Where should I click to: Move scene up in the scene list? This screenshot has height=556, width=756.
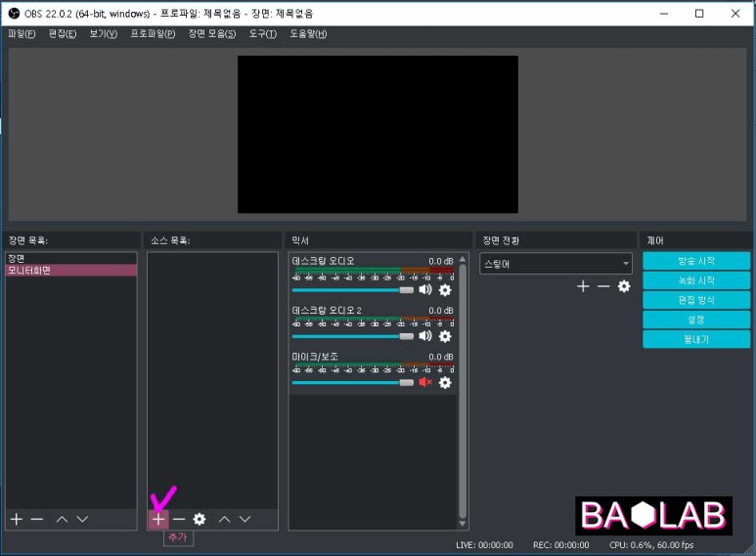[62, 520]
